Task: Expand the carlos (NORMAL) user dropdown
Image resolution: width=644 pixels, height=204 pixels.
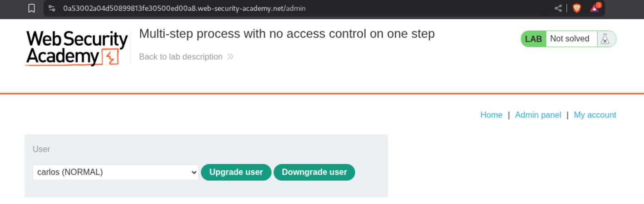Action: (116, 172)
